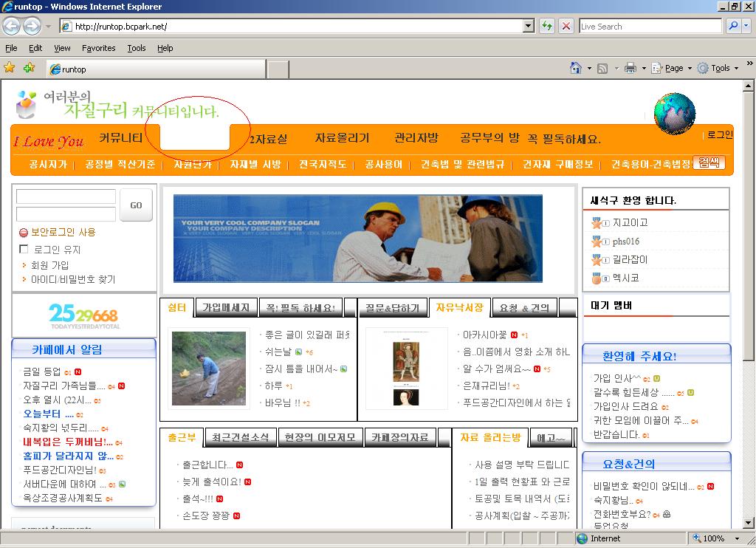Open the View menu
Image resolution: width=756 pixels, height=548 pixels.
62,48
